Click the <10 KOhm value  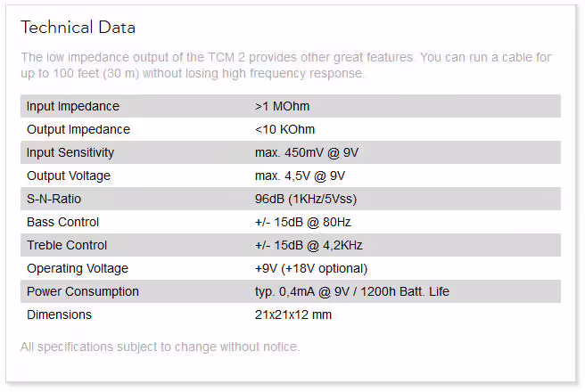[284, 129]
